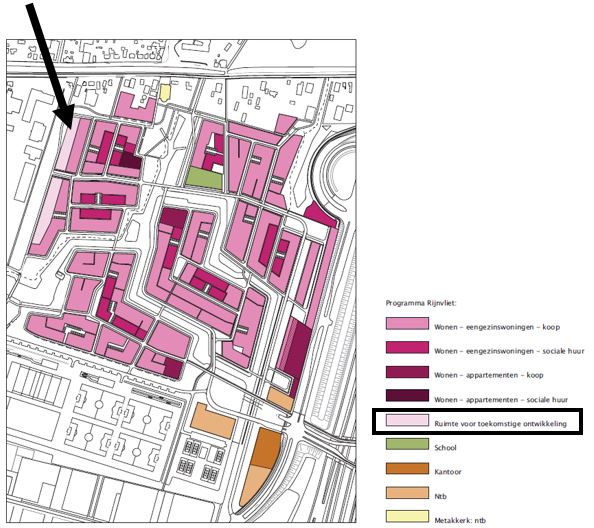Click the pink 'eengezinswoningen – koop' legend swatch
The image size is (594, 528).
pos(407,324)
